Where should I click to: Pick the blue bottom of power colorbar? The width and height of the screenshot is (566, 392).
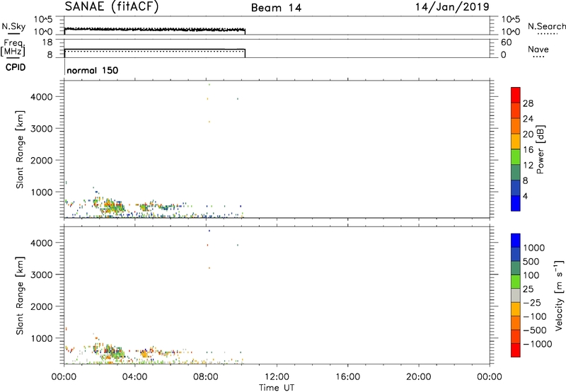516,203
